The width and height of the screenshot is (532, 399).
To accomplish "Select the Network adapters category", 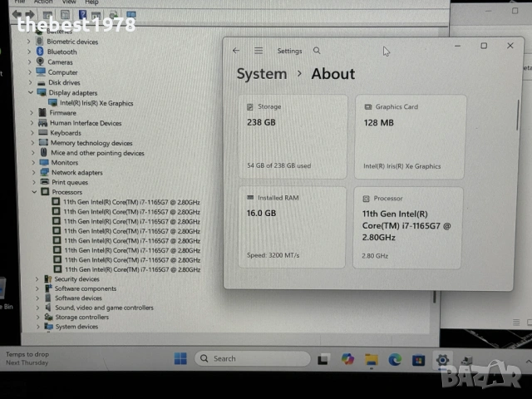I will pos(76,172).
